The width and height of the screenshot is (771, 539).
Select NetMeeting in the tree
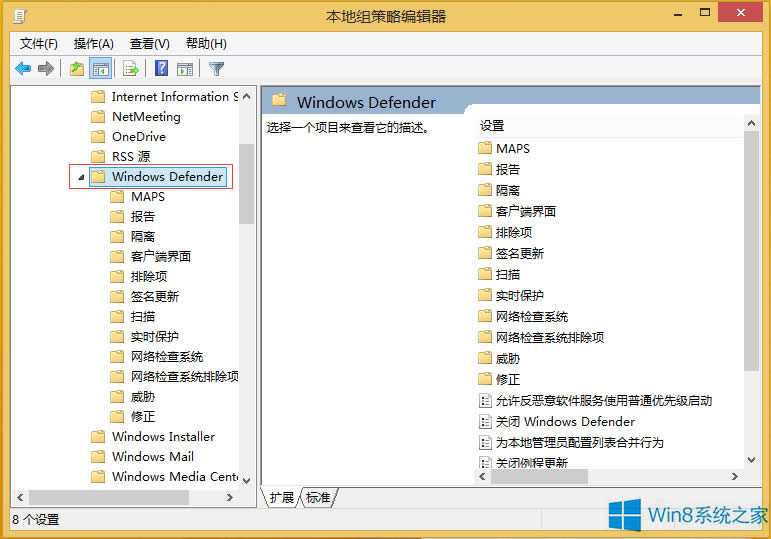(x=146, y=117)
